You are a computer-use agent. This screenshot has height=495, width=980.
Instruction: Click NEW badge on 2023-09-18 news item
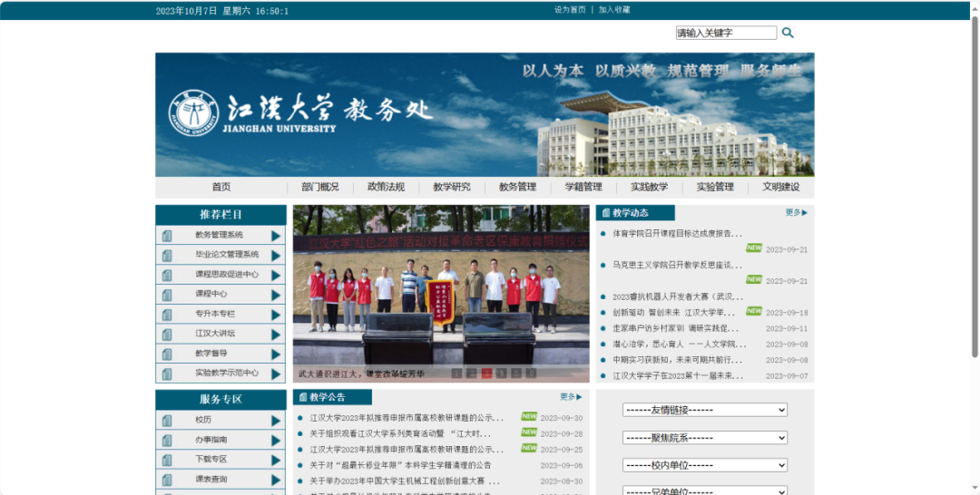coord(754,311)
